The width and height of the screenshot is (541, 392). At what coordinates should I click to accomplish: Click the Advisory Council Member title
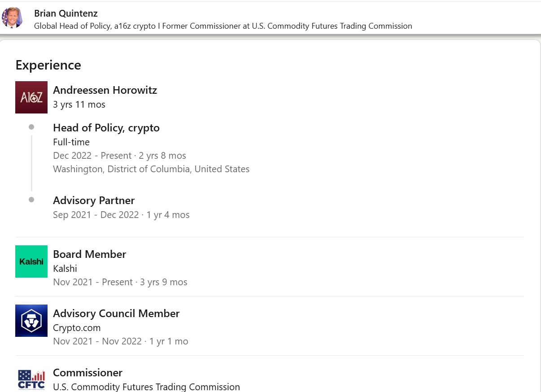[x=116, y=314]
